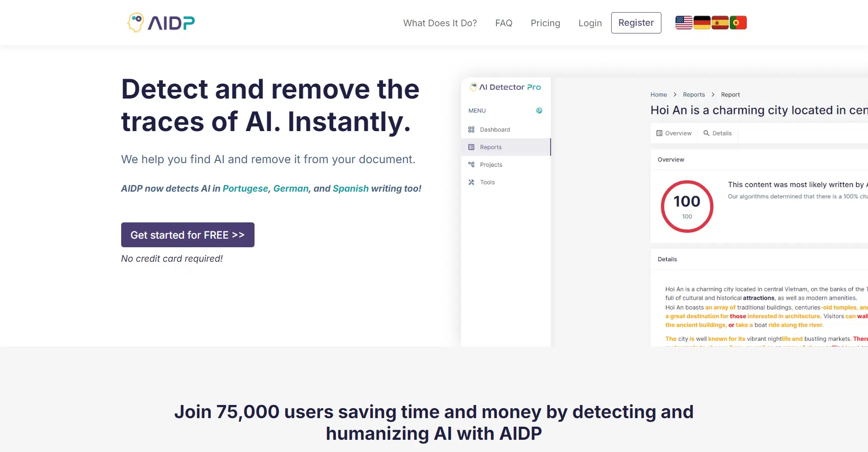The height and width of the screenshot is (452, 868).
Task: Open the Login link
Action: (x=590, y=23)
